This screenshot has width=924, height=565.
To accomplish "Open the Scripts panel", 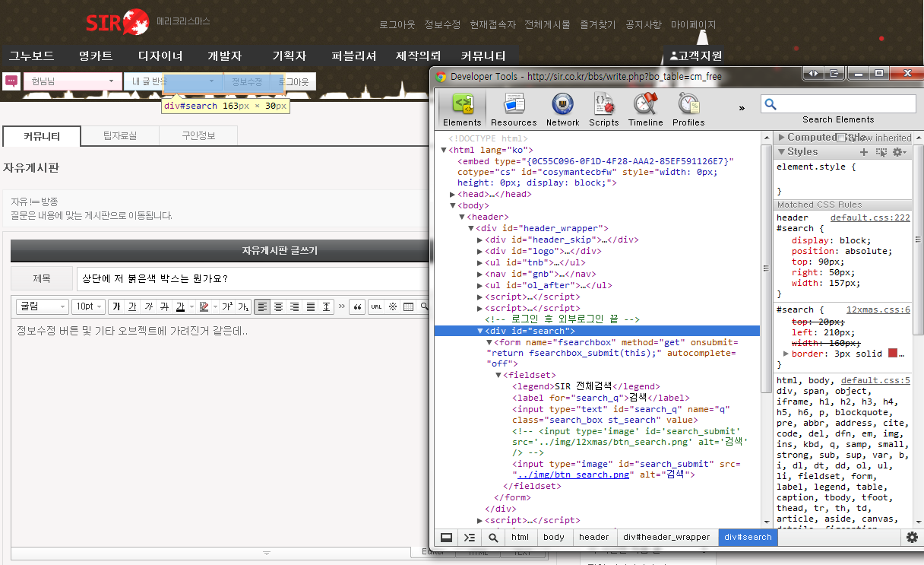I will click(x=604, y=109).
